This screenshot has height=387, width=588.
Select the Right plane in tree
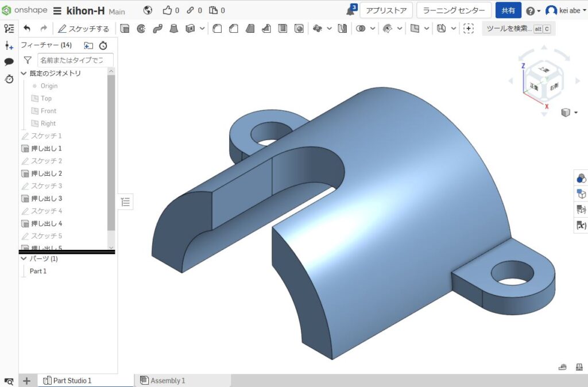coord(48,123)
